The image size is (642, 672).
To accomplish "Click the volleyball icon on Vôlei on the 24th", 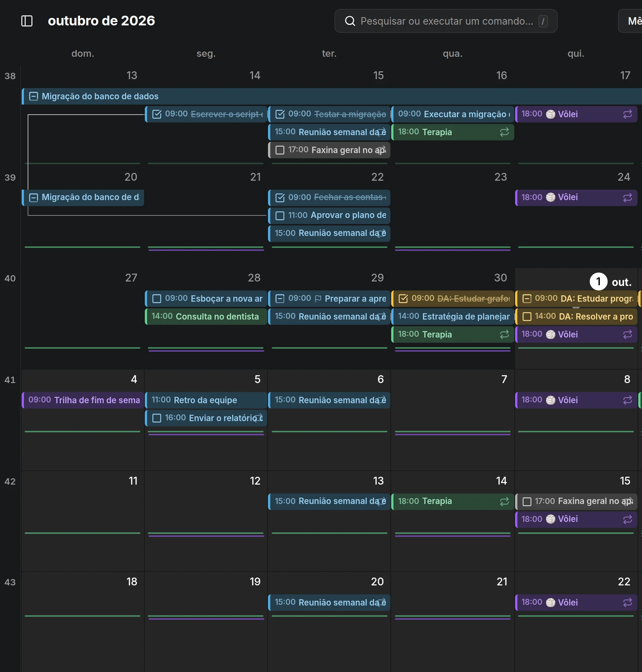I will coord(550,197).
